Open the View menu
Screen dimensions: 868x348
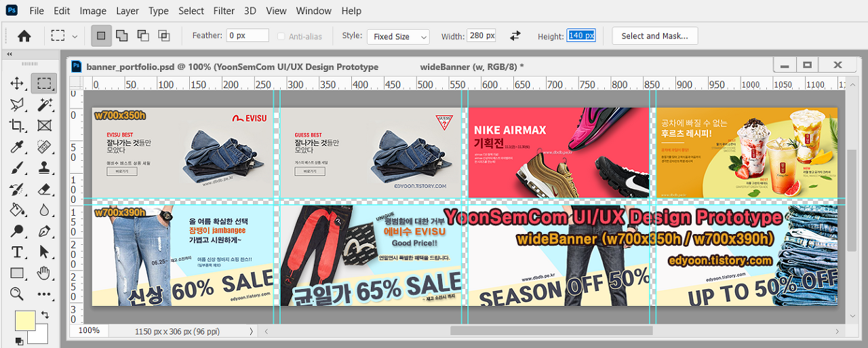click(276, 11)
